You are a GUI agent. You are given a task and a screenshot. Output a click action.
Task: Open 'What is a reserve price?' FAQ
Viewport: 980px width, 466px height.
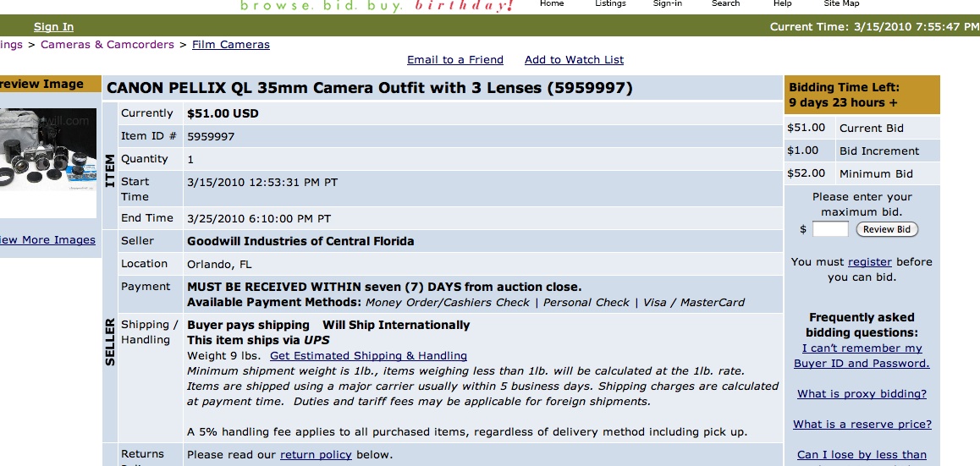862,425
